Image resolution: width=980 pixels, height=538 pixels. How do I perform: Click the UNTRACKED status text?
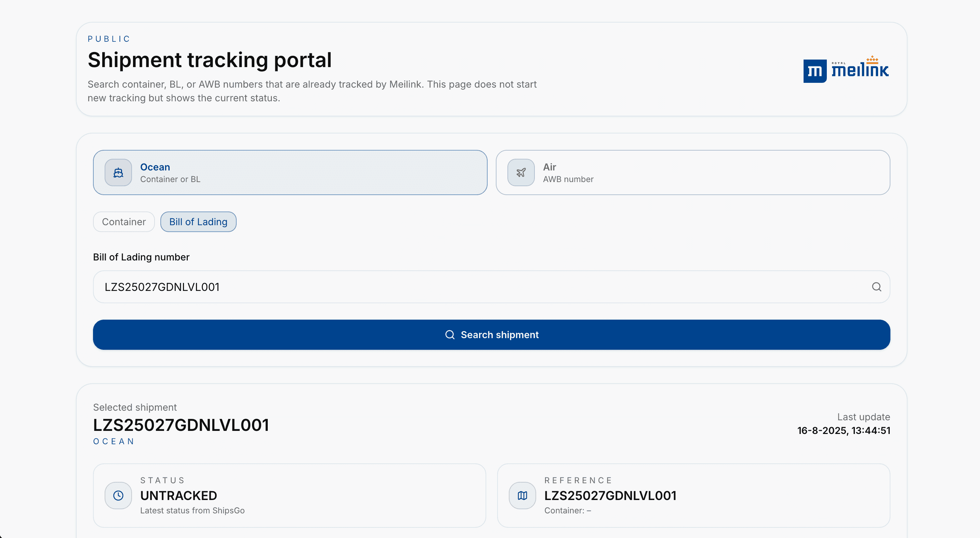coord(178,495)
